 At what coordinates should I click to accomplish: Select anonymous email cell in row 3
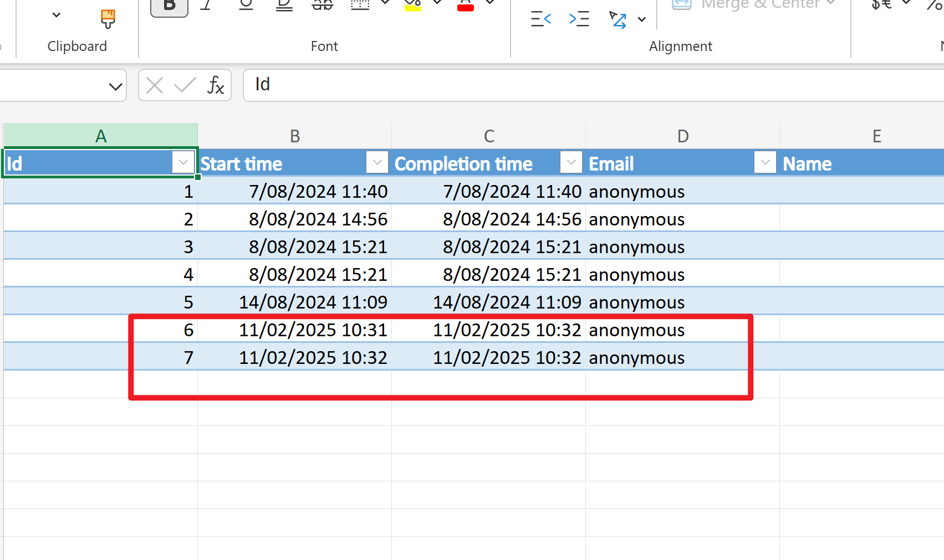[x=683, y=246]
